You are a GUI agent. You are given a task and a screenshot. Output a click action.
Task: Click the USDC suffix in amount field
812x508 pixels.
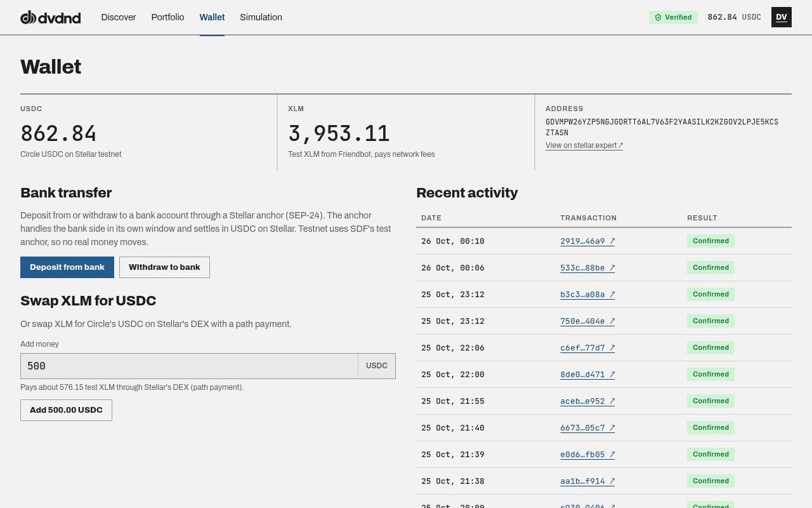[377, 366]
